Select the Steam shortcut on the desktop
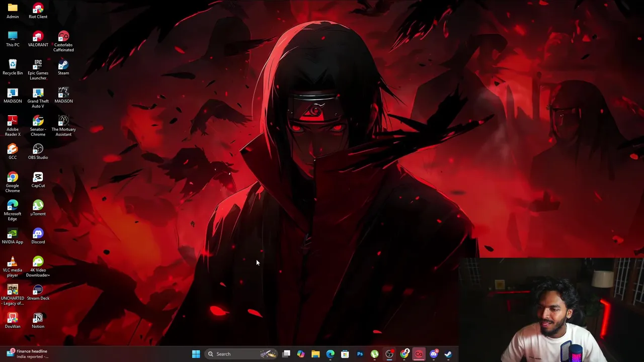 tap(63, 67)
